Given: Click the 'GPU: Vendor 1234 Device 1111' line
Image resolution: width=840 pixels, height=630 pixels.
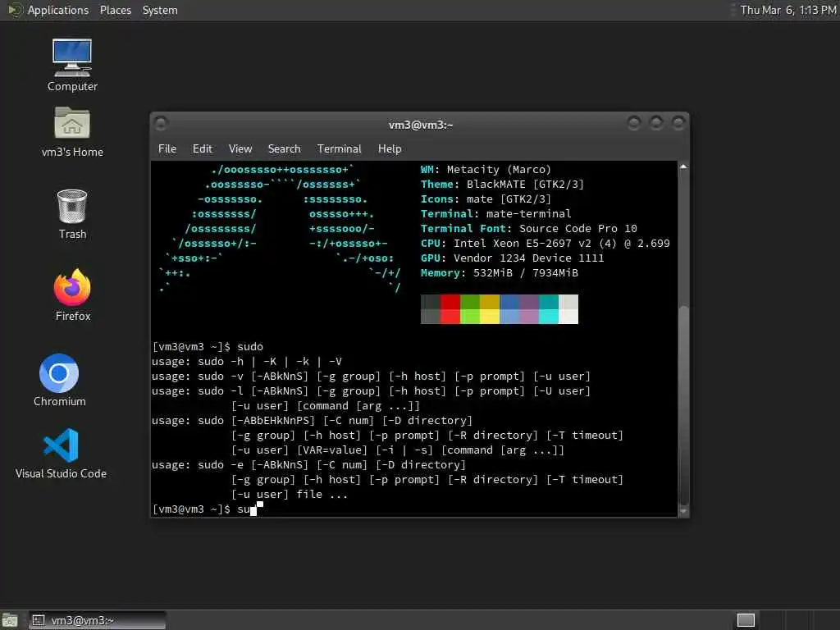Looking at the screenshot, I should click(512, 258).
